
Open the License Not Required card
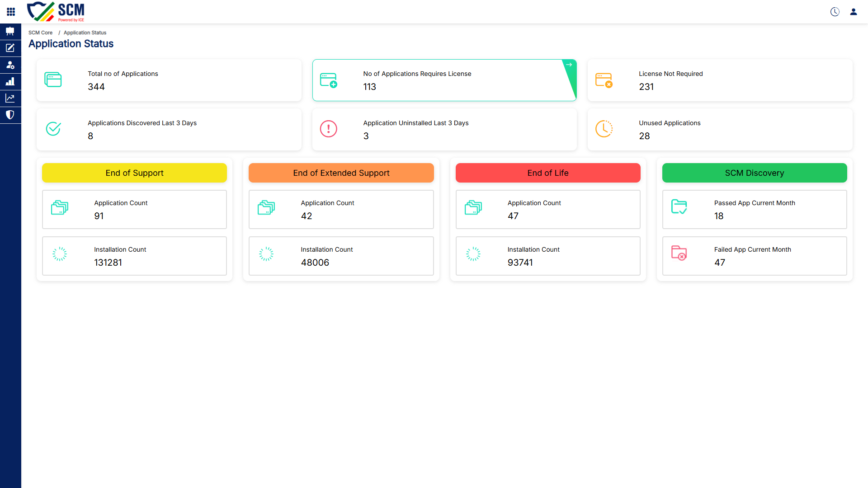click(x=720, y=80)
